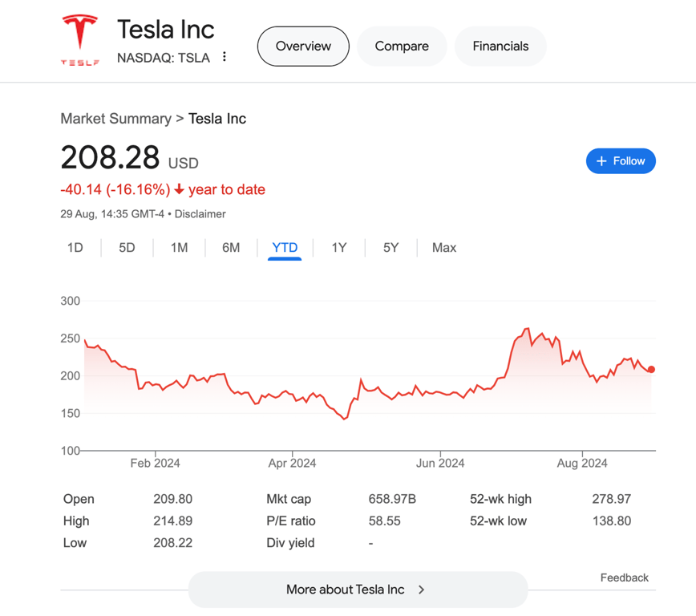Select the 1M time range

pyautogui.click(x=179, y=248)
